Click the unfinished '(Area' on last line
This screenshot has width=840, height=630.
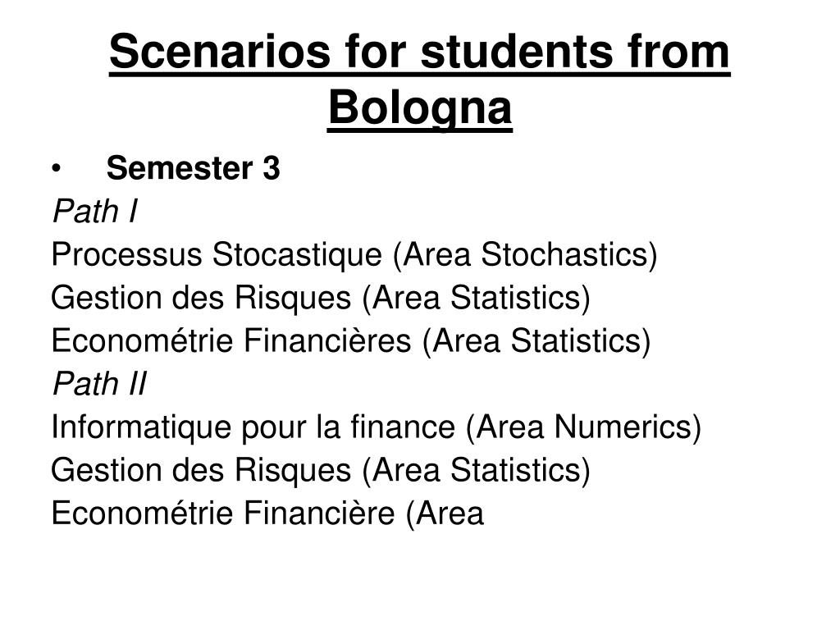click(x=444, y=514)
